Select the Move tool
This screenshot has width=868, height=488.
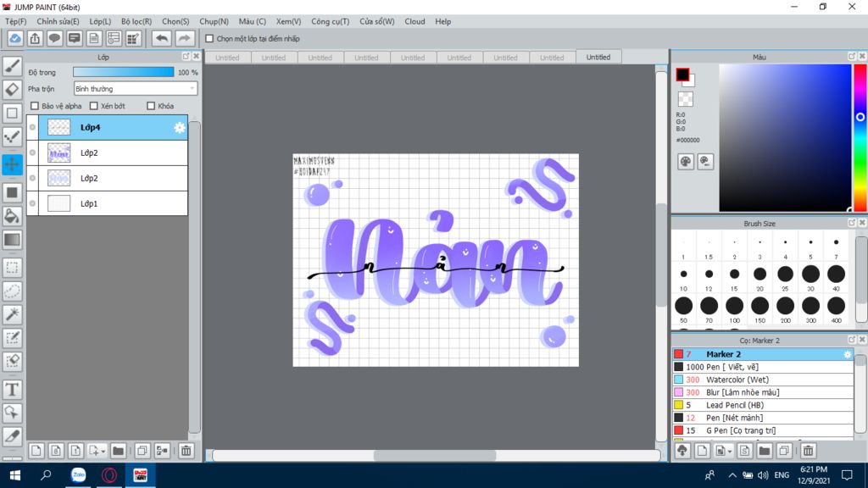[x=12, y=164]
